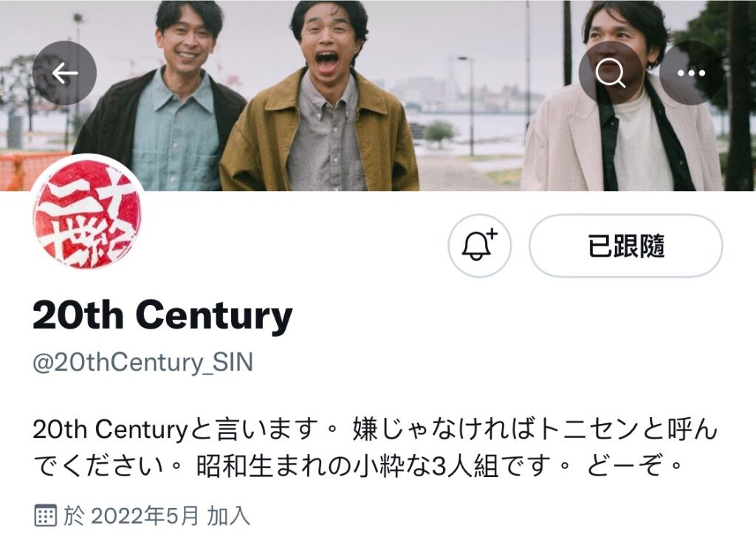Viewport: 756px width, 559px height.
Task: Click the @20thCentury_SIN handle
Action: click(x=142, y=363)
